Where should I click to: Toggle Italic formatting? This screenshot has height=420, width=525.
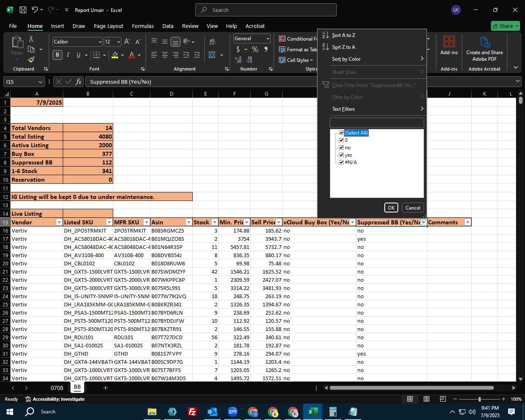(68, 55)
